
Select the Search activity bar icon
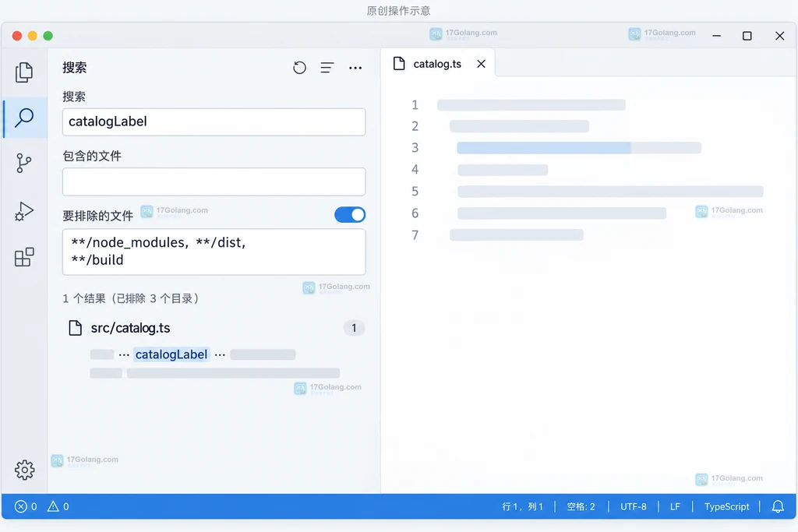point(24,118)
